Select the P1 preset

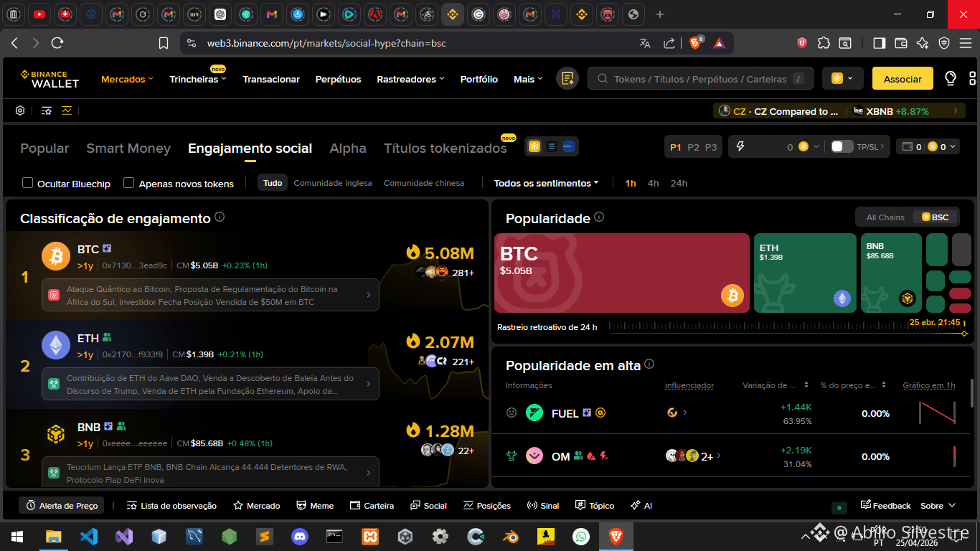[676, 147]
